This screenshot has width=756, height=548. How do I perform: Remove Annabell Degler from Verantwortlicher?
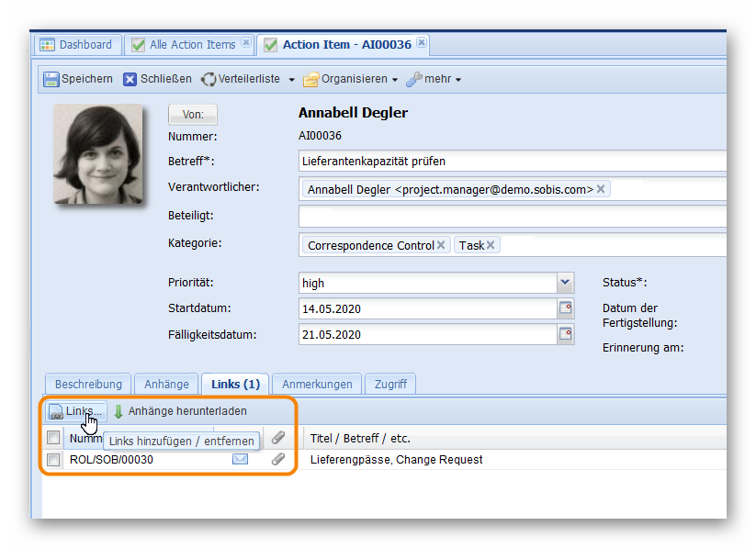pyautogui.click(x=601, y=189)
